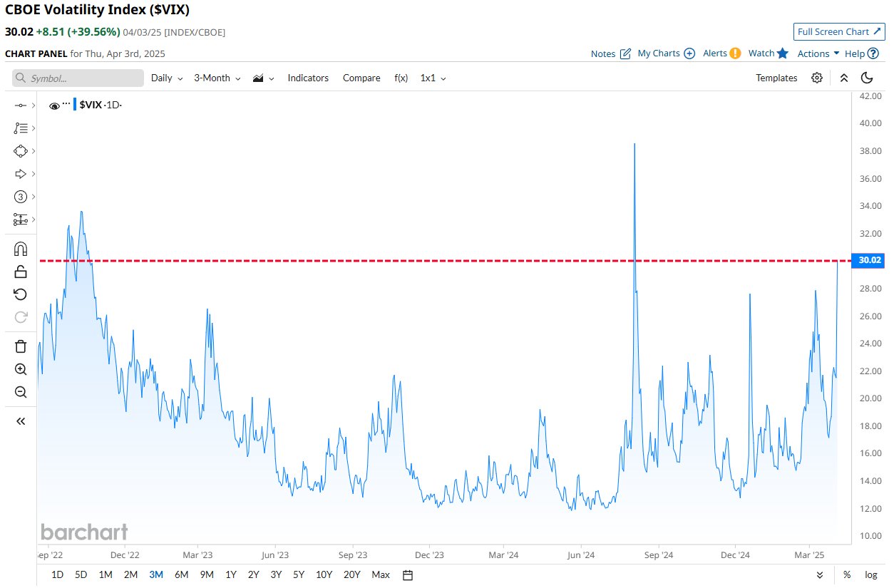Open the 3-Month period dropdown
The width and height of the screenshot is (894, 588).
click(217, 78)
